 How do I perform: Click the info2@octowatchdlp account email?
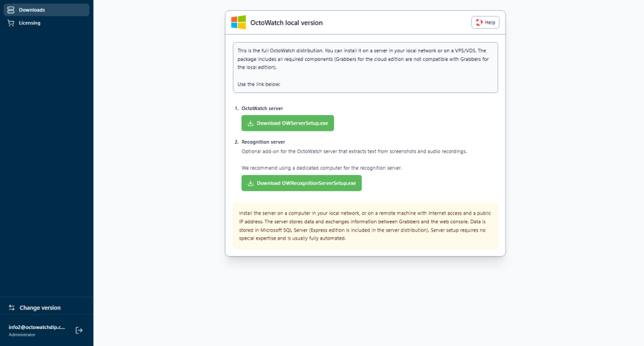(36, 327)
